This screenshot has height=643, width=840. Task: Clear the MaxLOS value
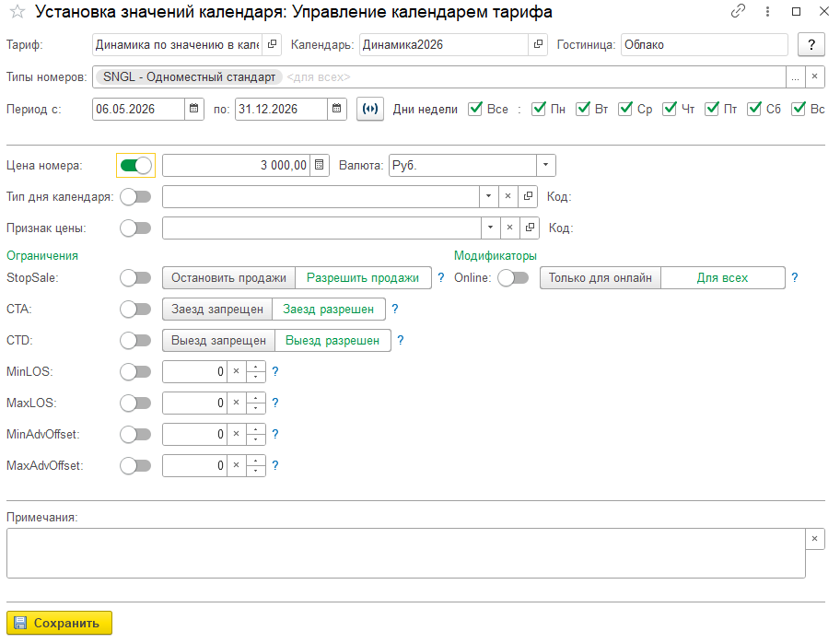click(236, 402)
